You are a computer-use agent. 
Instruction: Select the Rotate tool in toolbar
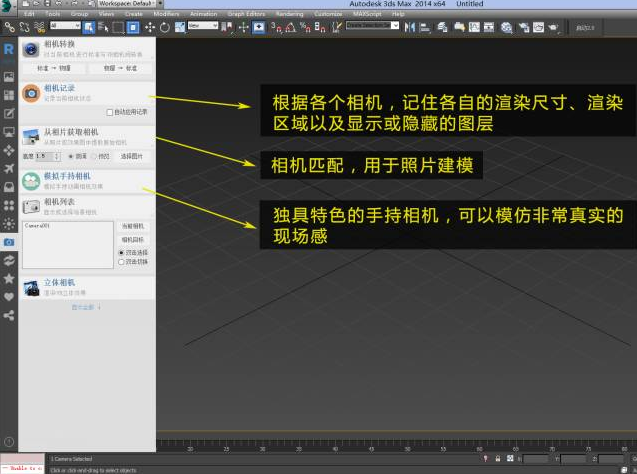click(164, 27)
